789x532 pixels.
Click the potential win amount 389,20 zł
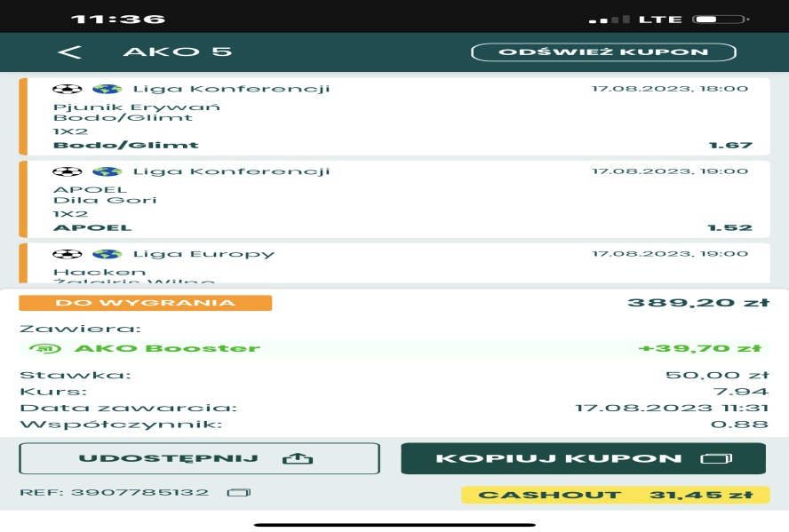point(698,303)
